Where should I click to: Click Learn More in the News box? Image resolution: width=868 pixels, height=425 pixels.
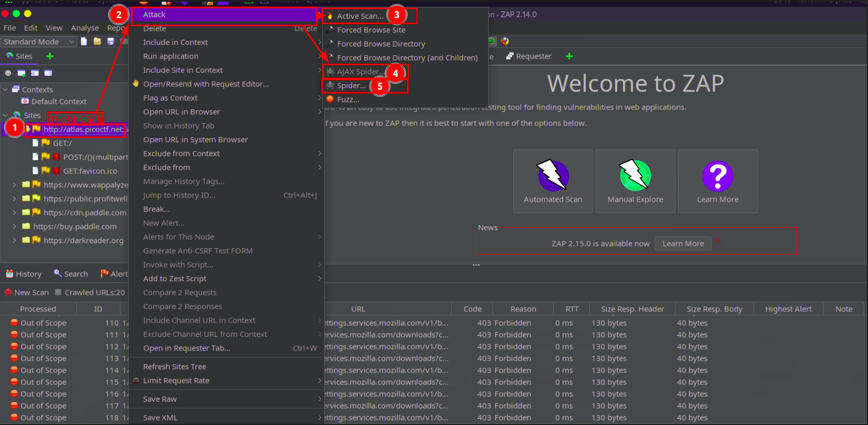pyautogui.click(x=683, y=244)
